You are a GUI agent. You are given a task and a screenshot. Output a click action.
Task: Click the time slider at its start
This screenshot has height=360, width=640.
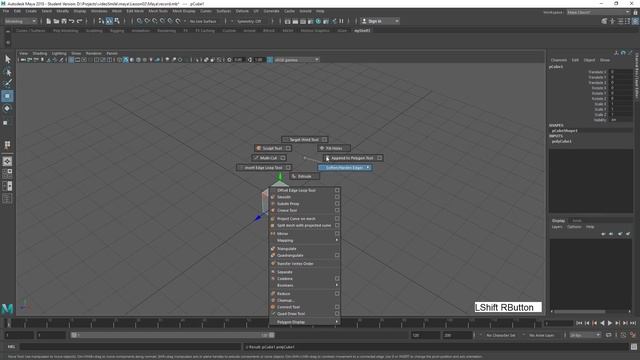tap(9, 324)
